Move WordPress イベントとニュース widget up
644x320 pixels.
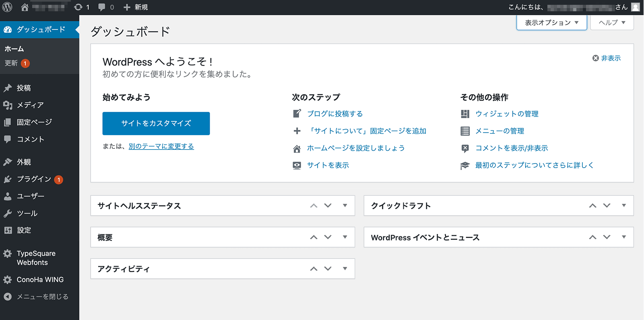point(593,237)
